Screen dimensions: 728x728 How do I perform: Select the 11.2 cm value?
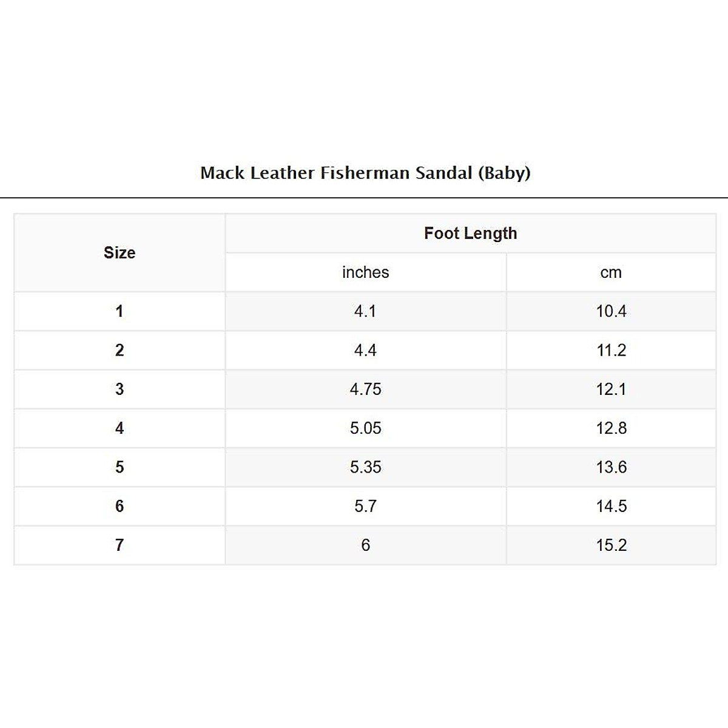click(x=611, y=350)
